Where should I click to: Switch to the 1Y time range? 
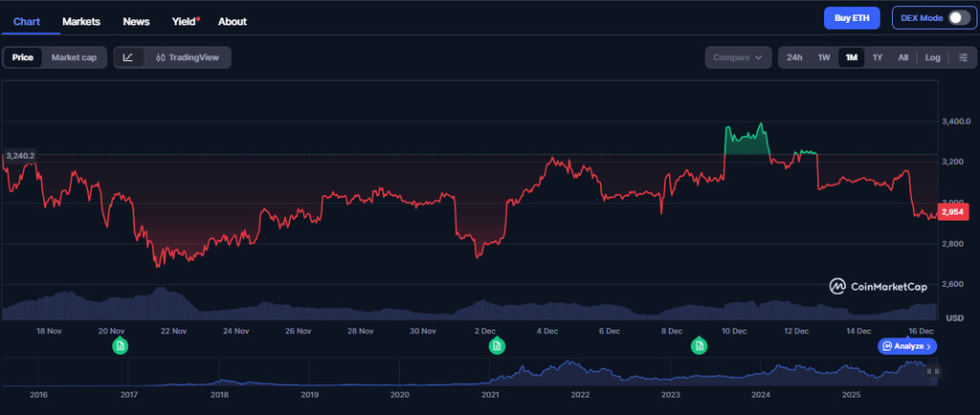(x=877, y=57)
